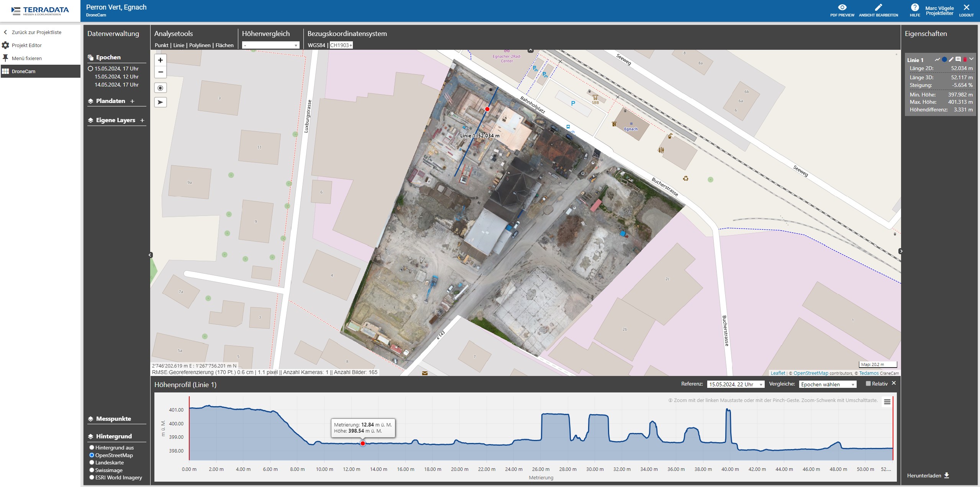Delete Linie 1 with the red trash icon
This screenshot has height=487, width=980.
point(965,60)
